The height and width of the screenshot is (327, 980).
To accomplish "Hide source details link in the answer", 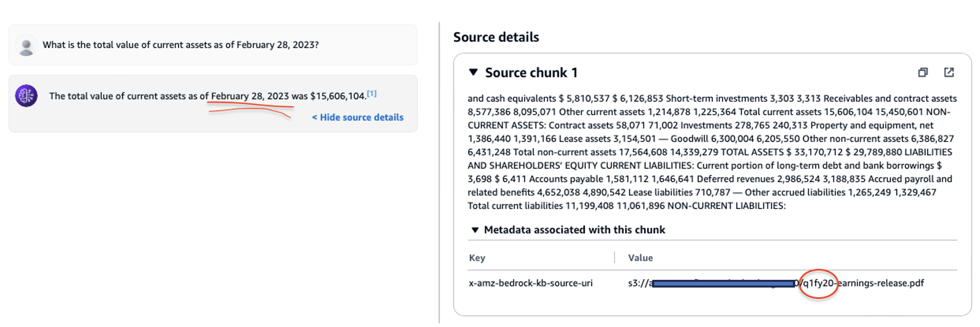I will pyautogui.click(x=357, y=117).
